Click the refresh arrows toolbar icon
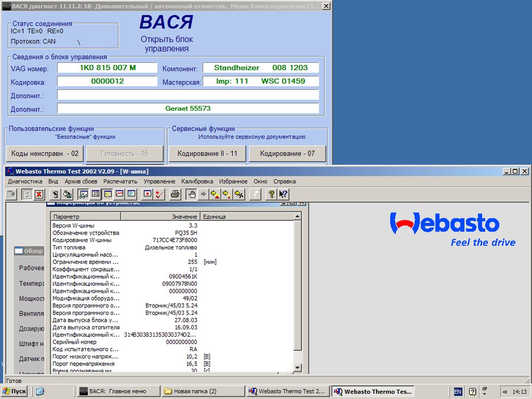 pyautogui.click(x=27, y=194)
